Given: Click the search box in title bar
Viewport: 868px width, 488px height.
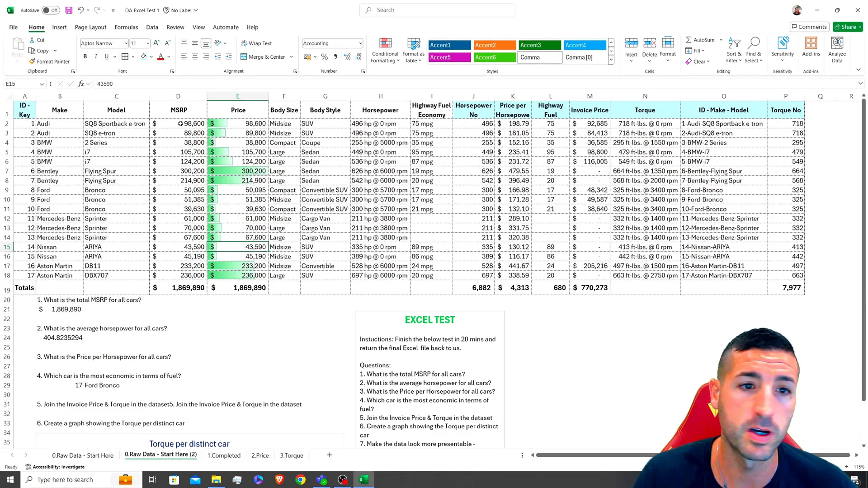Looking at the screenshot, I should [437, 10].
